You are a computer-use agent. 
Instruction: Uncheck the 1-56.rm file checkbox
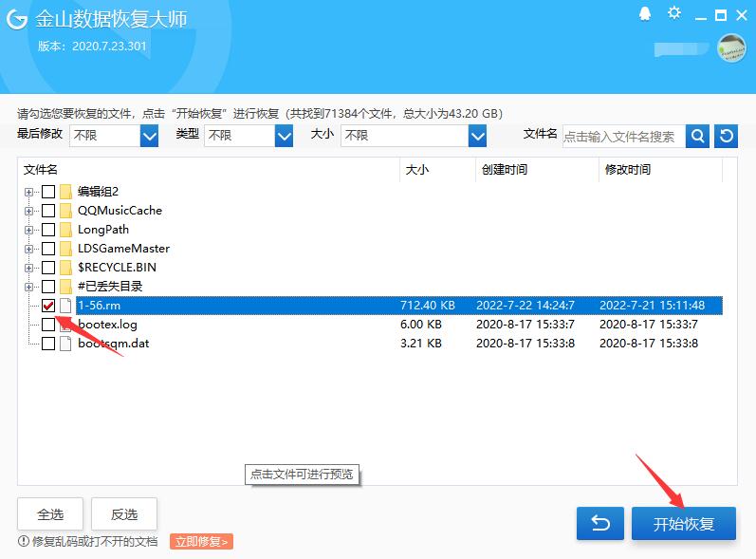point(48,306)
